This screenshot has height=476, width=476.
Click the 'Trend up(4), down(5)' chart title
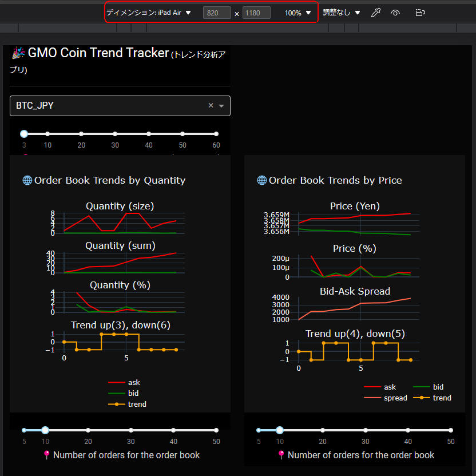coord(355,334)
